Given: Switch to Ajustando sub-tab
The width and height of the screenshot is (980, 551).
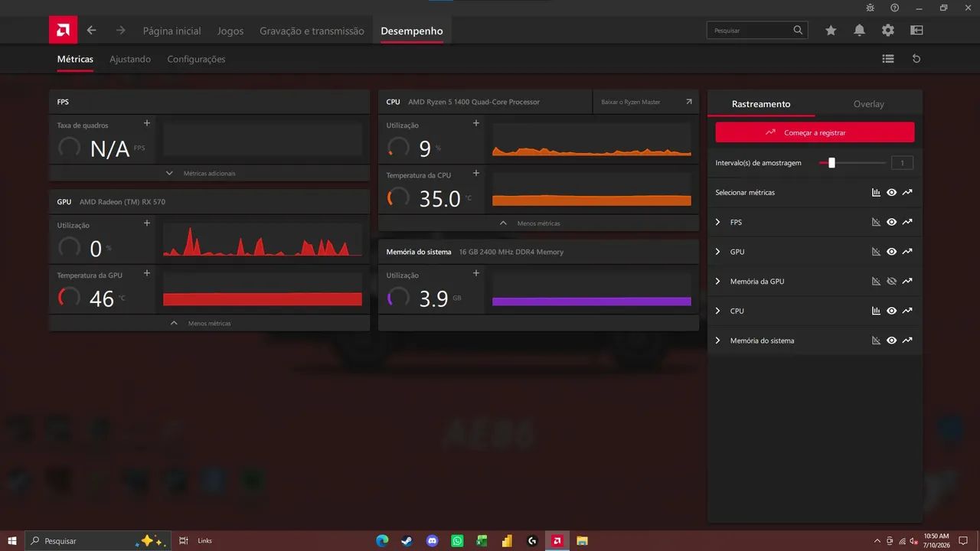Looking at the screenshot, I should pyautogui.click(x=130, y=59).
